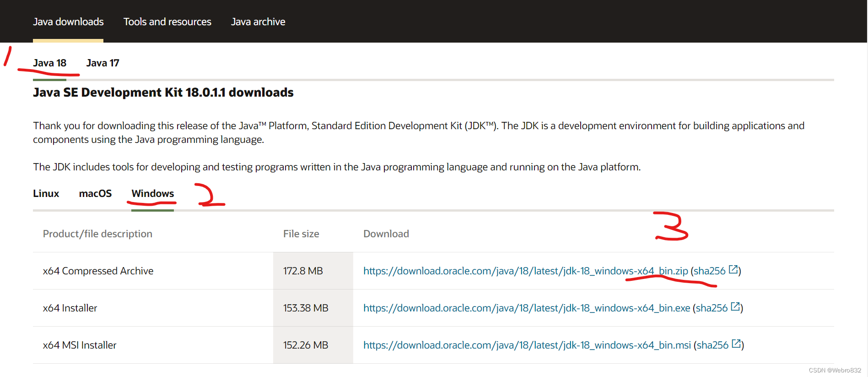Select the Windows downloads tab
868x377 pixels.
(x=153, y=193)
